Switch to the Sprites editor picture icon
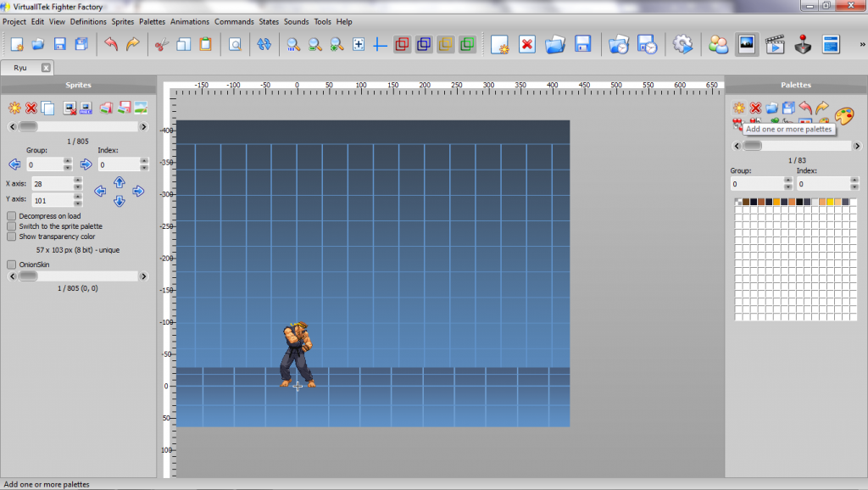 [x=746, y=44]
